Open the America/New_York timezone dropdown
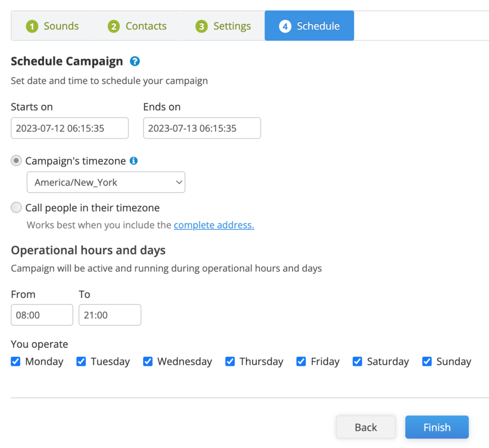The height and width of the screenshot is (448, 489). [106, 182]
